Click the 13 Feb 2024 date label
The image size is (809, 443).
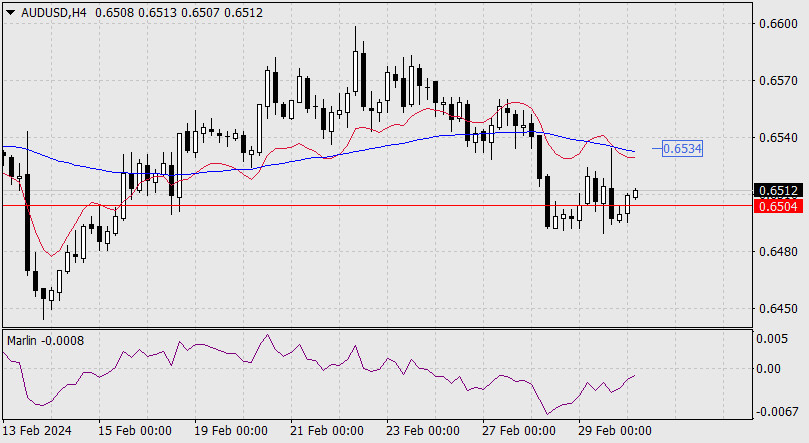pos(37,431)
